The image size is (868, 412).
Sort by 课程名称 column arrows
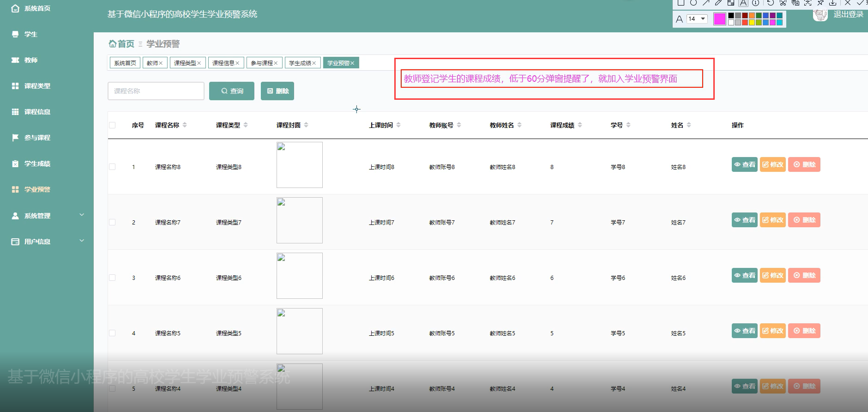click(185, 125)
